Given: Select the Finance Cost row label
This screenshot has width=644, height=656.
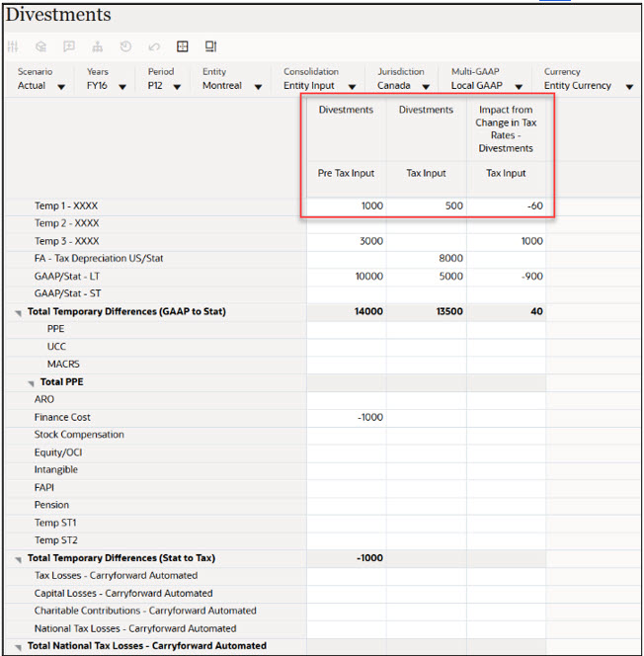Looking at the screenshot, I should pos(62,417).
